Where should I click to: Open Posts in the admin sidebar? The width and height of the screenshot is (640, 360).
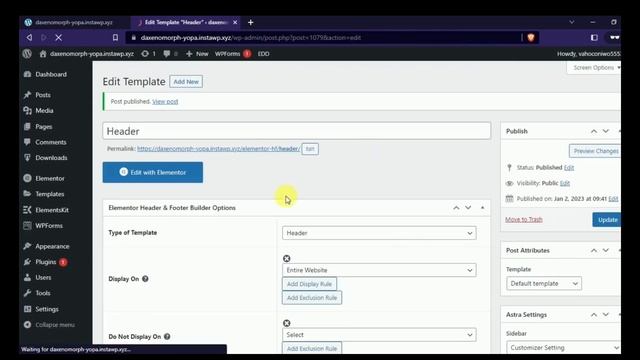[x=43, y=95]
